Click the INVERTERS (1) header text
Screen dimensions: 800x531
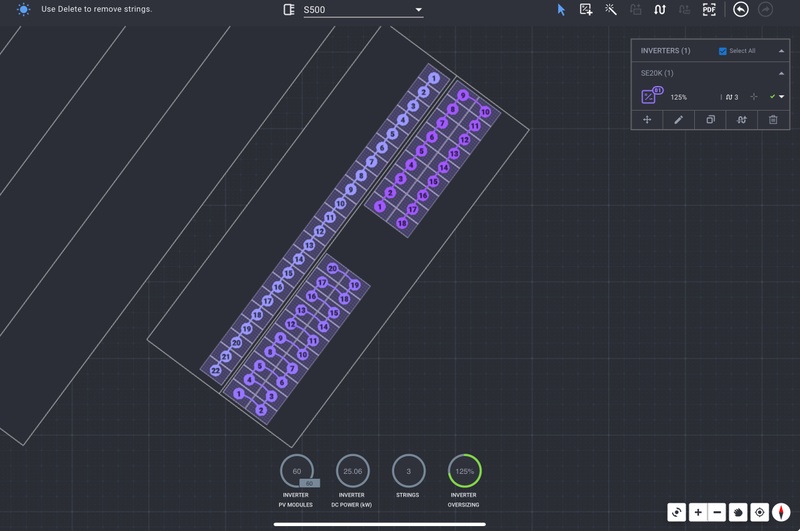665,50
